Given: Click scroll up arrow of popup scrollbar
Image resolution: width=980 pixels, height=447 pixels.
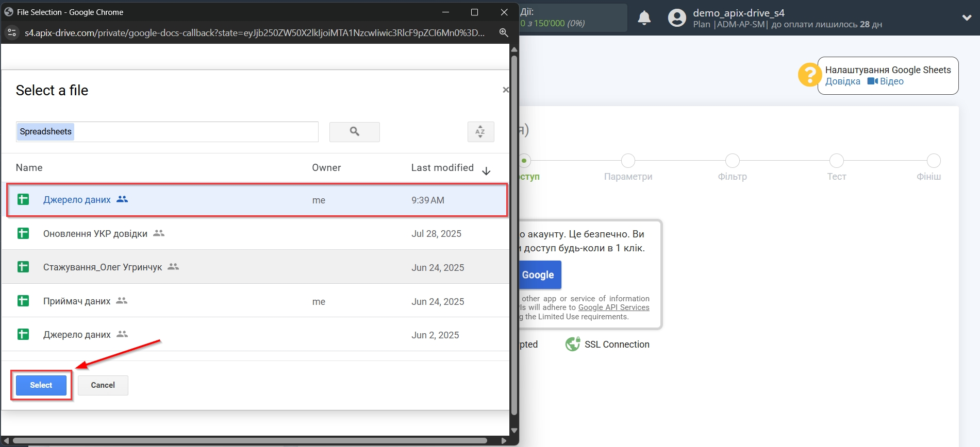Looking at the screenshot, I should tap(514, 49).
